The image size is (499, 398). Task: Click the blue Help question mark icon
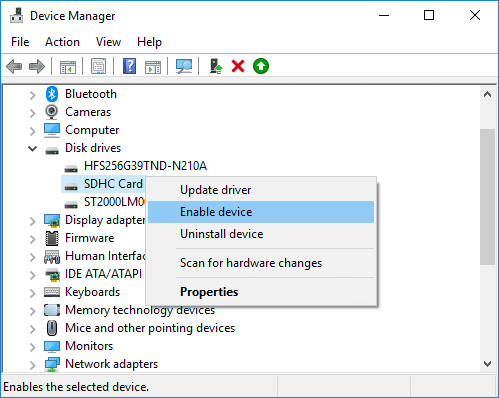click(x=129, y=66)
